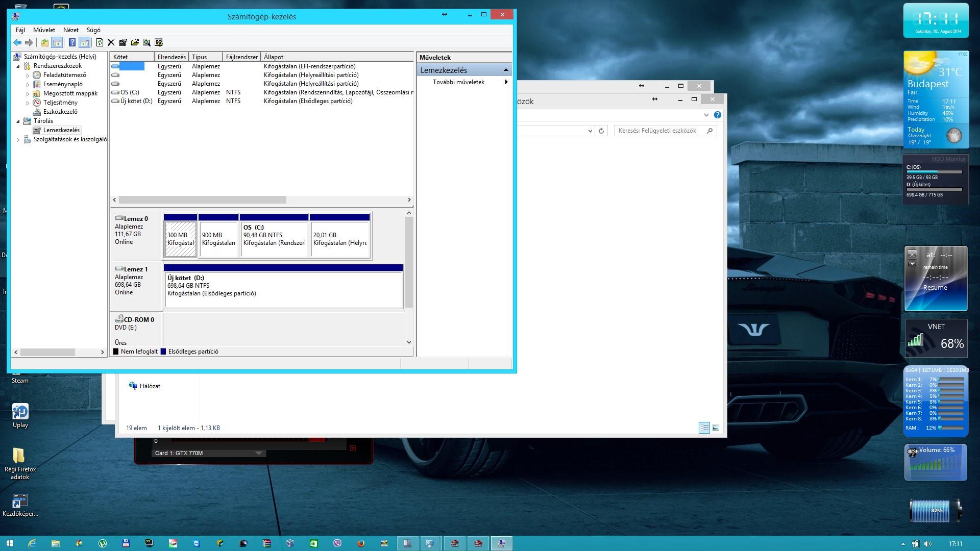Click the magnifier search toolbar icon
The image size is (980, 551).
[x=146, y=43]
